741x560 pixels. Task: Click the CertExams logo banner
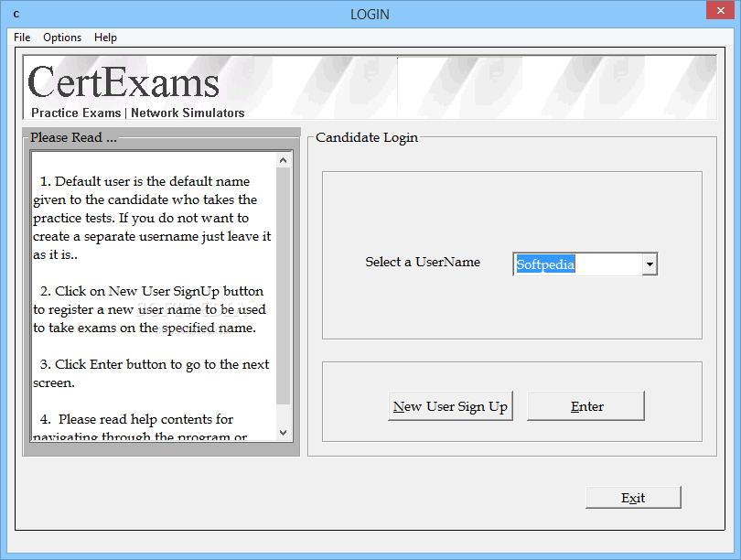(x=370, y=88)
